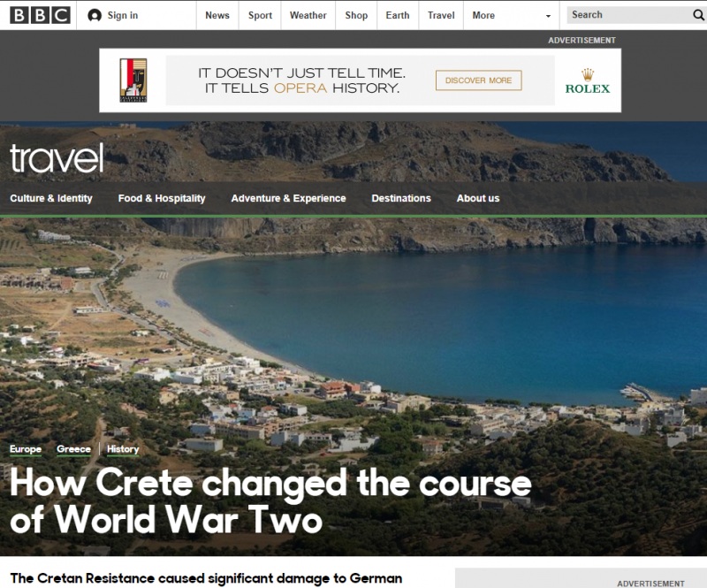Click the travel section logo

tap(57, 158)
